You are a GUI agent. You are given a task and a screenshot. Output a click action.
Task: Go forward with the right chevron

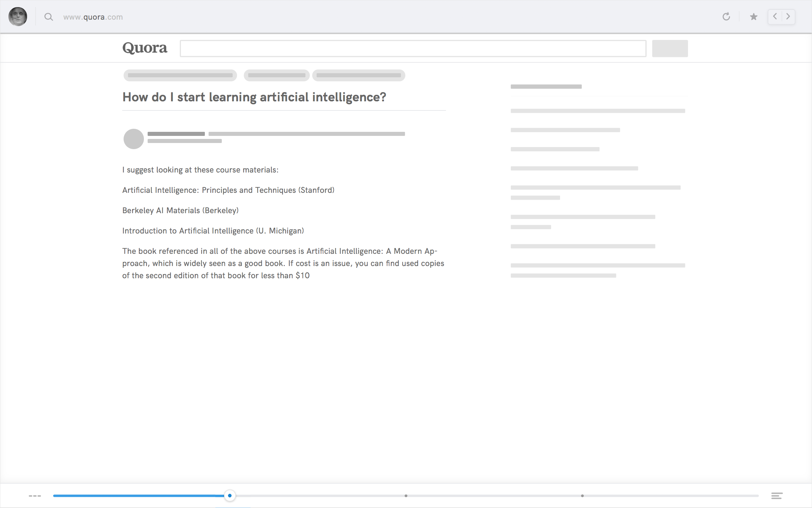(x=788, y=17)
